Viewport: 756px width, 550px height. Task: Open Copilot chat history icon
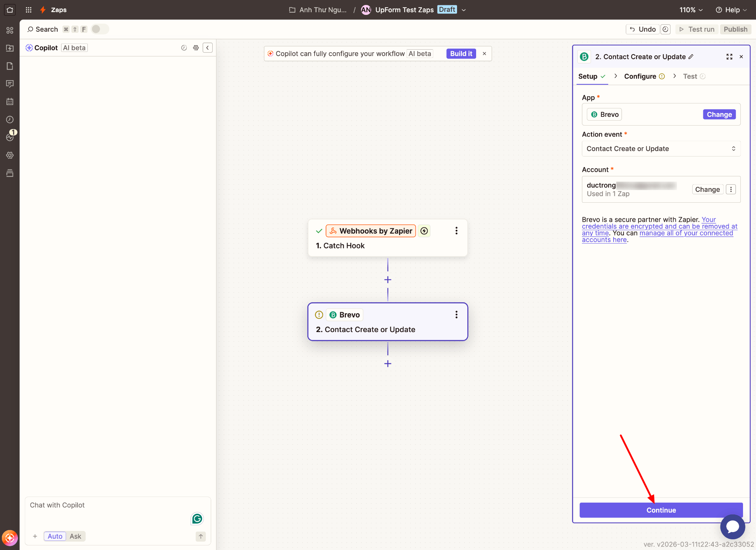pyautogui.click(x=184, y=48)
